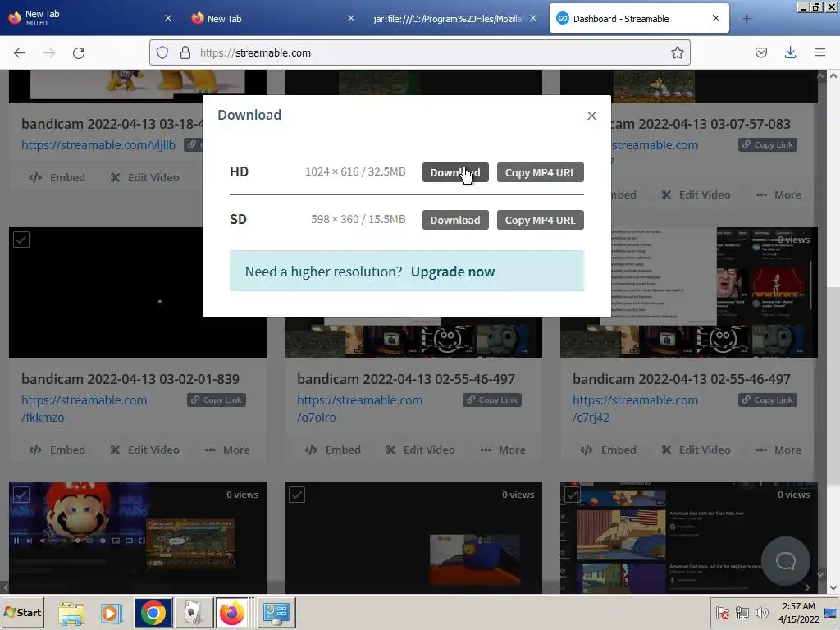
Task: Open the Windows Start menu
Action: click(22, 612)
